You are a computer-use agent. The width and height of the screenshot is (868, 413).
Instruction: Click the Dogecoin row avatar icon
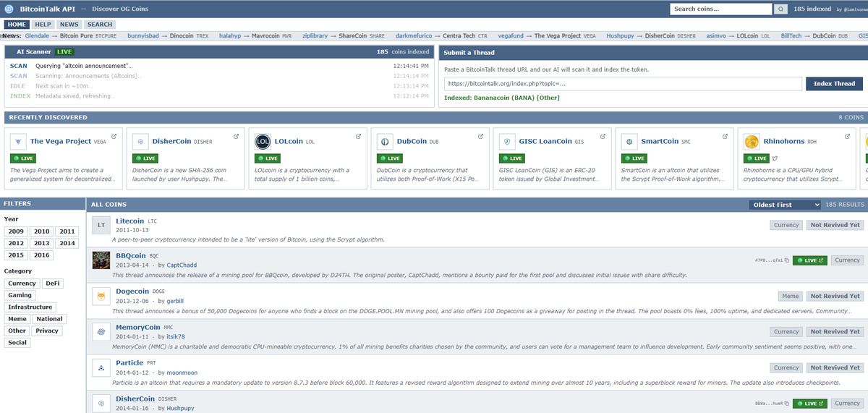tap(101, 296)
